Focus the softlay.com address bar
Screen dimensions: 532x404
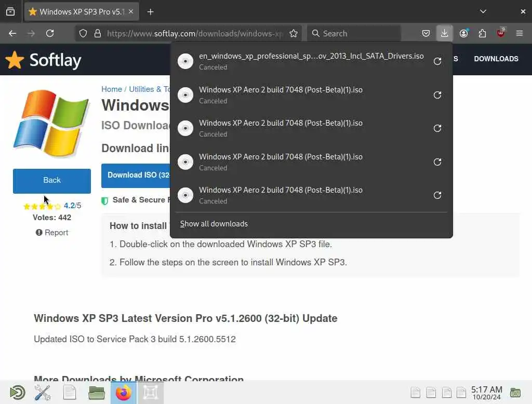coord(195,33)
